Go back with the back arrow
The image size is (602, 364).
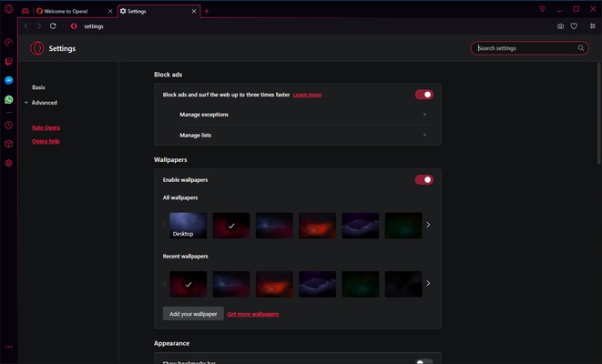tap(26, 26)
